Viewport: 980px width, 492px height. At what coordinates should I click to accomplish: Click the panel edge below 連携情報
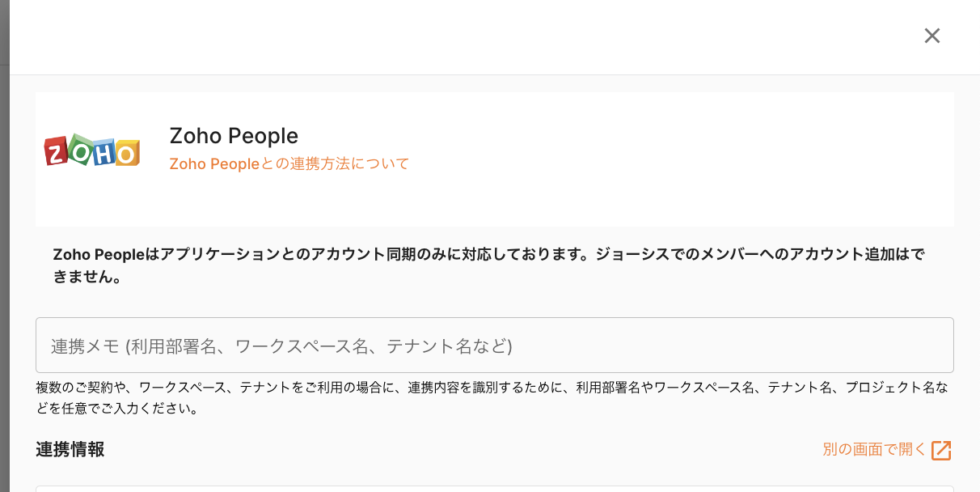[494, 488]
